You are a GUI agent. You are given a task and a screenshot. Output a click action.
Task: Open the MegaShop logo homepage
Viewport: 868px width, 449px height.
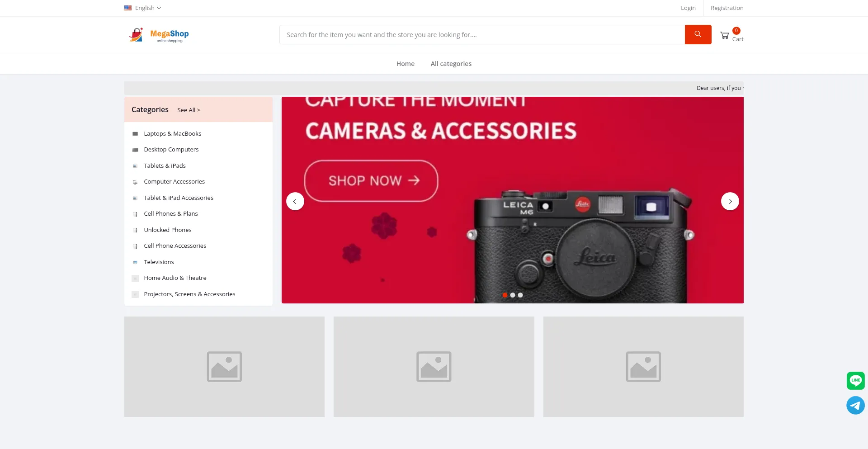point(159,35)
